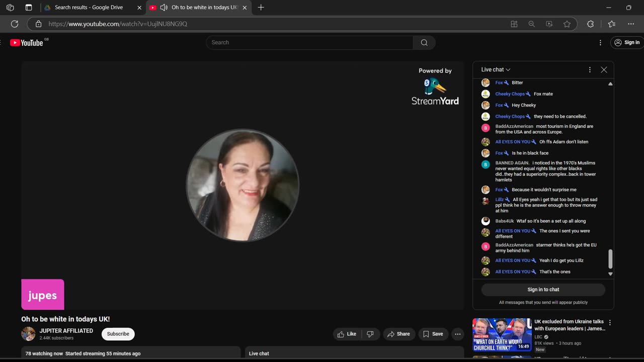
Task: Minimize the browser window
Action: pos(609,8)
